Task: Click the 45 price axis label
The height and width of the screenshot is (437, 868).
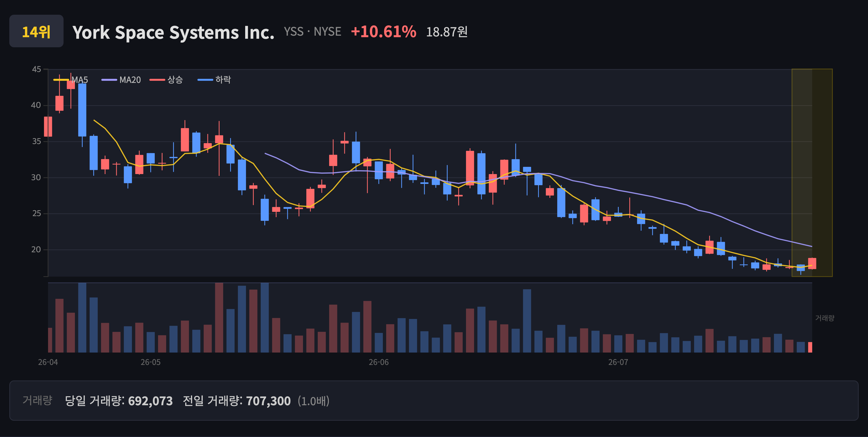Action: click(36, 69)
